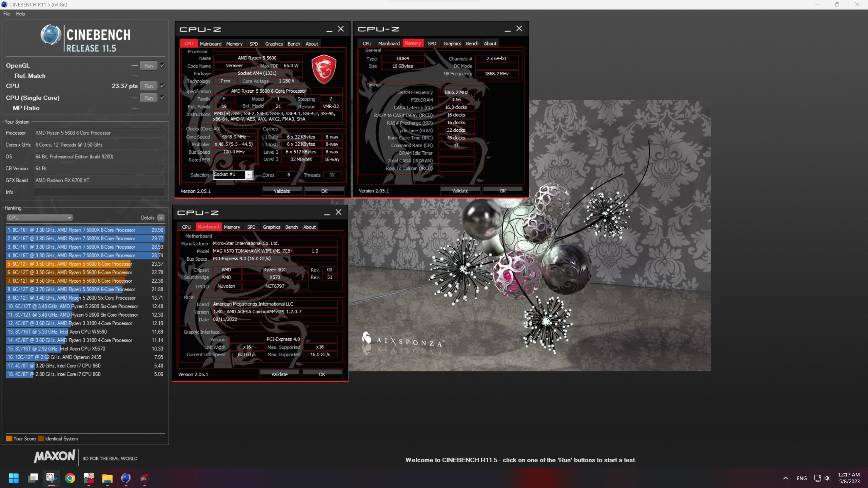Open Bench tab in Memory CPU-Z window
Image resolution: width=868 pixels, height=488 pixels.
point(472,43)
